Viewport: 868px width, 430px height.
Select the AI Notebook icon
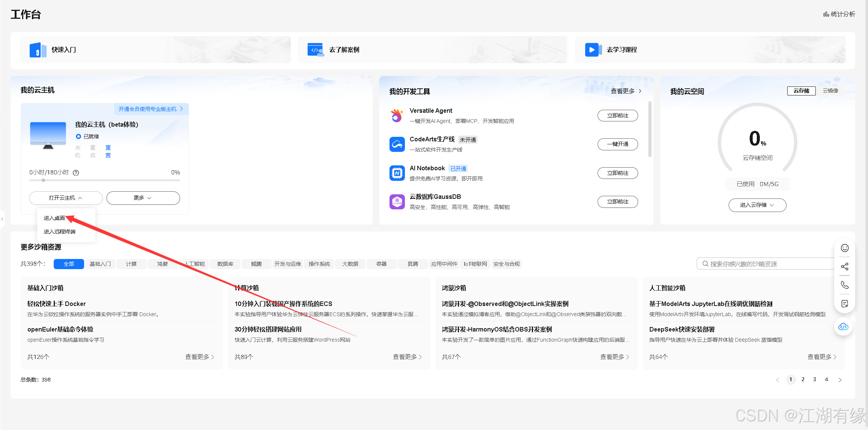click(x=397, y=173)
